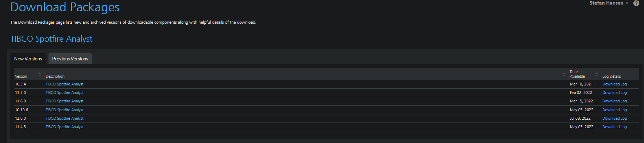644x143 pixels.
Task: Open TIBCO Spotfire Analyst link for 10.10.6
Action: pyautogui.click(x=64, y=110)
